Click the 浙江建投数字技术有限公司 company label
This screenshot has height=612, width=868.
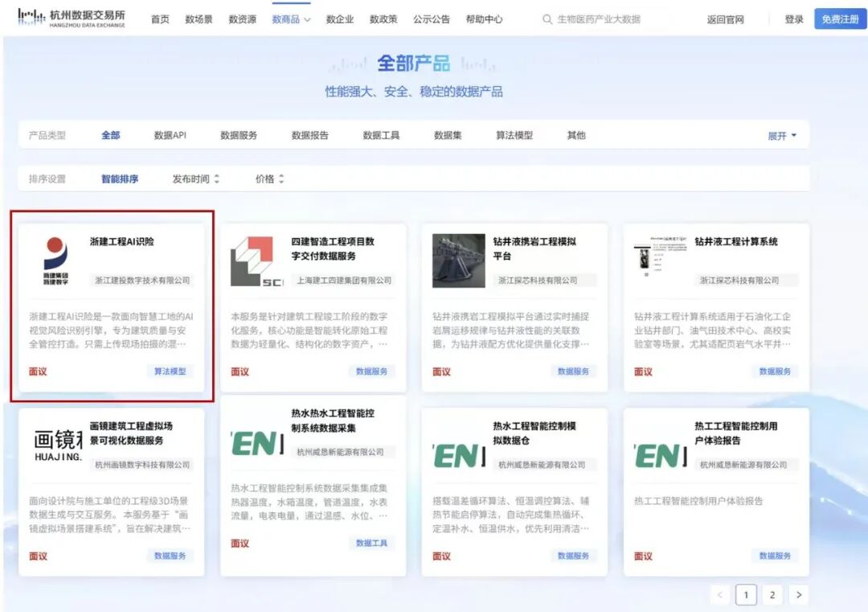(142, 280)
